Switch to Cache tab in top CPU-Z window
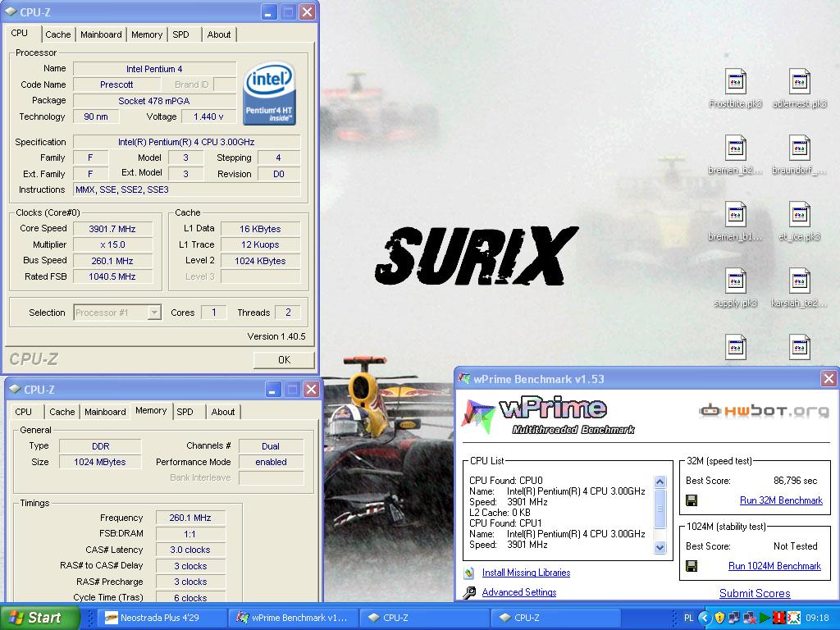840x630 pixels. pos(58,34)
